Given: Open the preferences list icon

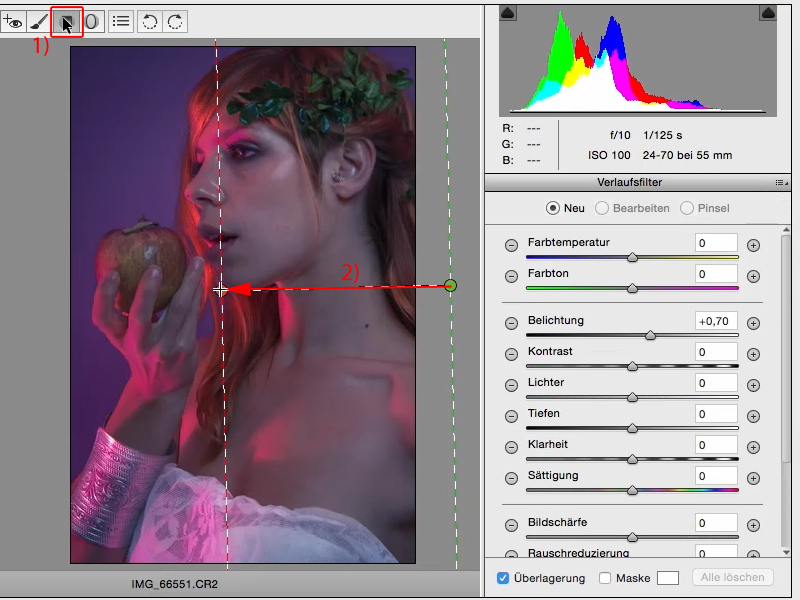Looking at the screenshot, I should 121,21.
